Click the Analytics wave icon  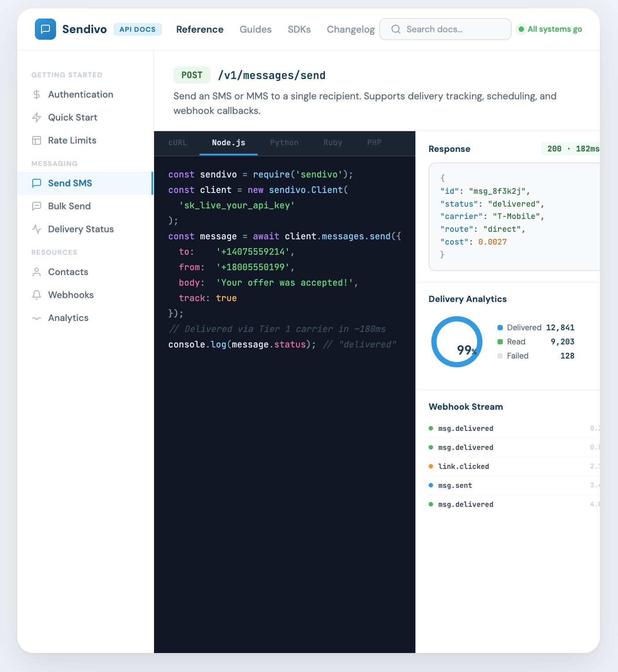click(37, 317)
